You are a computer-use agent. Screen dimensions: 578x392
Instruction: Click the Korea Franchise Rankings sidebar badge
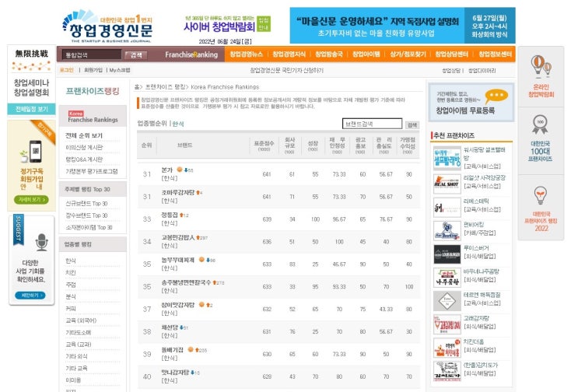click(x=93, y=117)
